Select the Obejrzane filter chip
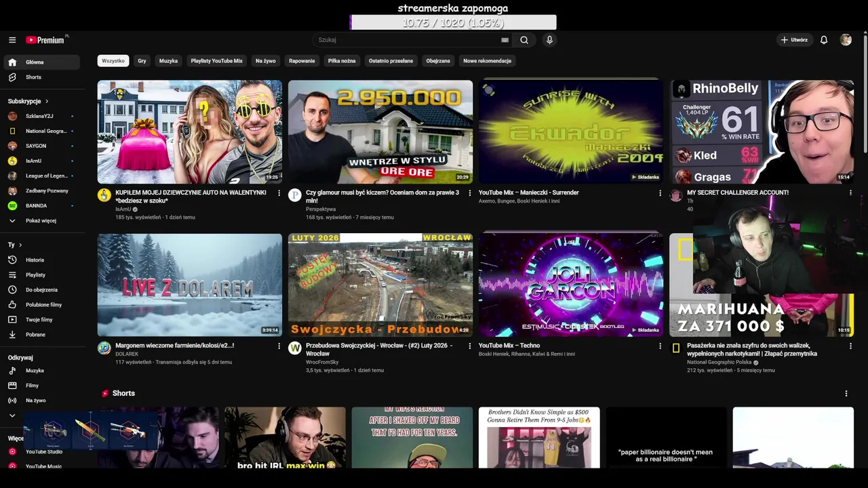Image resolution: width=868 pixels, height=488 pixels. (438, 61)
